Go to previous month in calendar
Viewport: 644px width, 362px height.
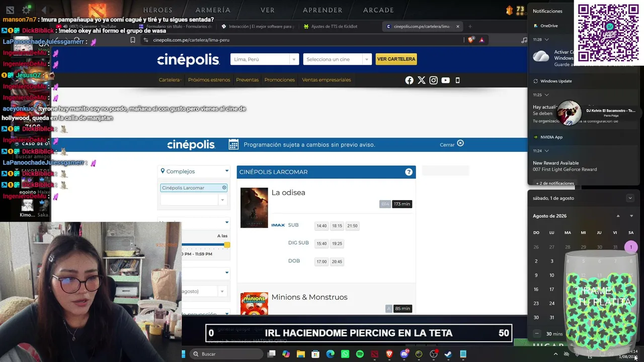pyautogui.click(x=618, y=216)
